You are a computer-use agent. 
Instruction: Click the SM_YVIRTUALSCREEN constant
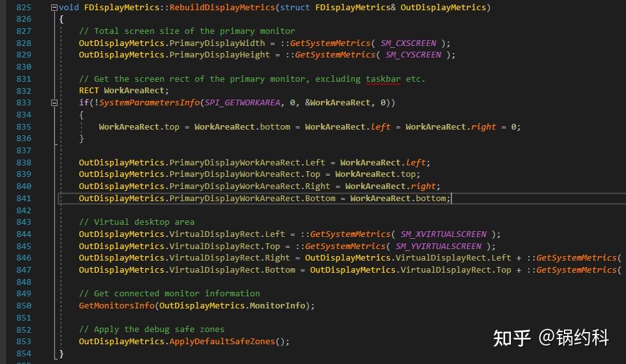tap(439, 246)
